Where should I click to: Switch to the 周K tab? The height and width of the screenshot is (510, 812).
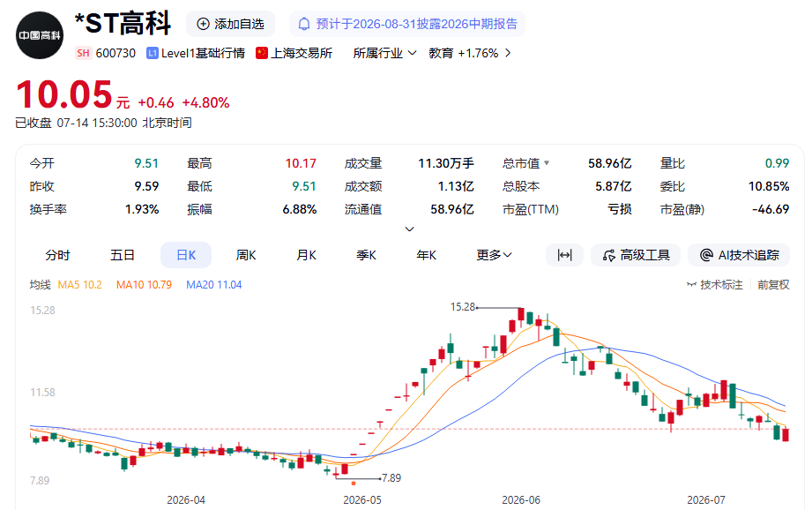click(x=246, y=255)
